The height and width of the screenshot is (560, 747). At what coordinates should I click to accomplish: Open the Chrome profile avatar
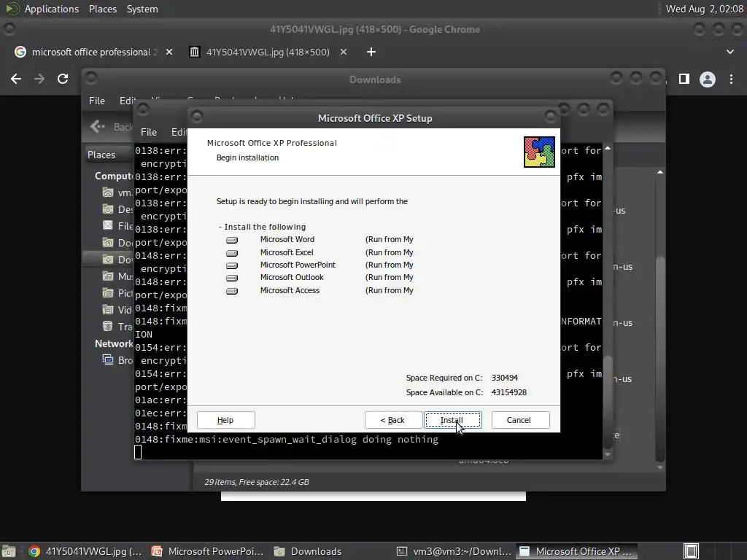point(708,79)
